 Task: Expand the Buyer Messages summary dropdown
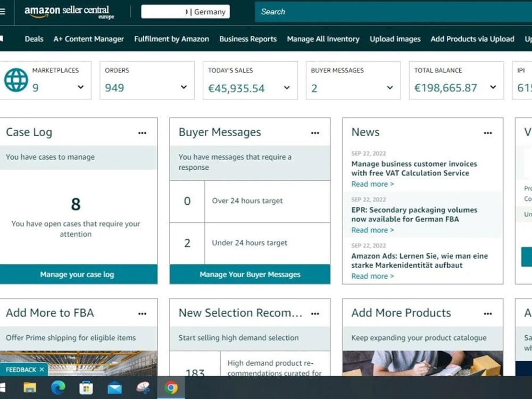[390, 88]
